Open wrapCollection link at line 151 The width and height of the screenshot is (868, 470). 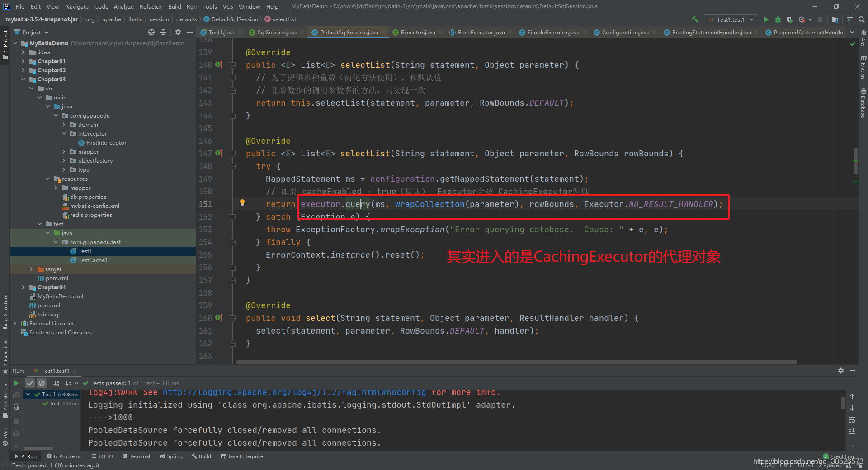pos(429,204)
